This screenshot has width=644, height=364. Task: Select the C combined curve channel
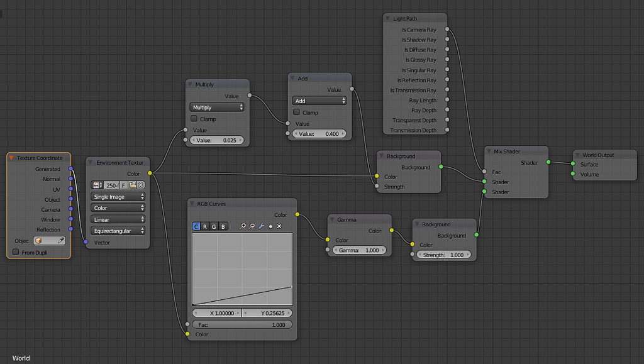196,226
